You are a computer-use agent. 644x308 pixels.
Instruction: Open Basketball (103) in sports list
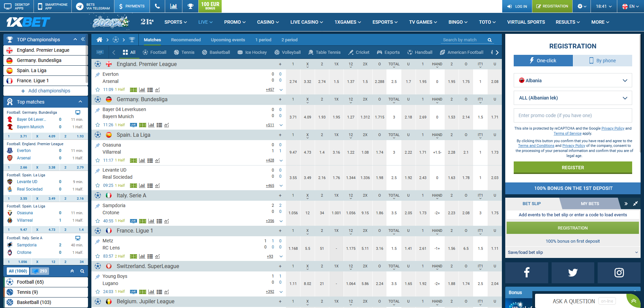46,302
